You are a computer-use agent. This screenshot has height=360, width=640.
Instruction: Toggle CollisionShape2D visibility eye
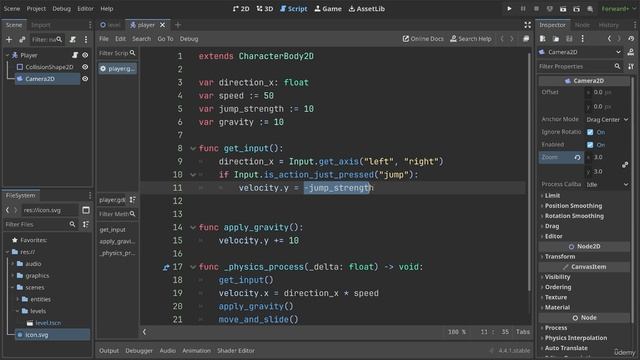point(85,67)
